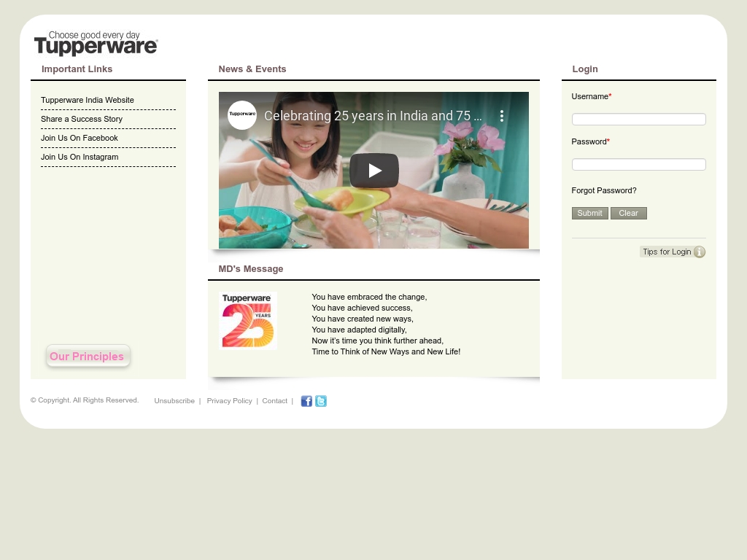Click the info icon beside Tips for Login
Screen dimensions: 747x560
(699, 252)
